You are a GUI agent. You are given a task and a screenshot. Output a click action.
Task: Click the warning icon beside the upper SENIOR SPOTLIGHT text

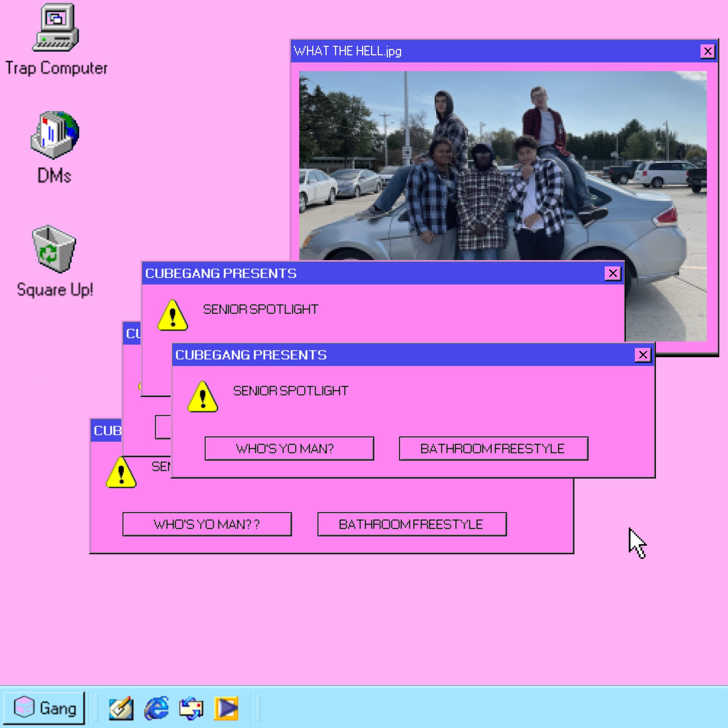pyautogui.click(x=173, y=315)
